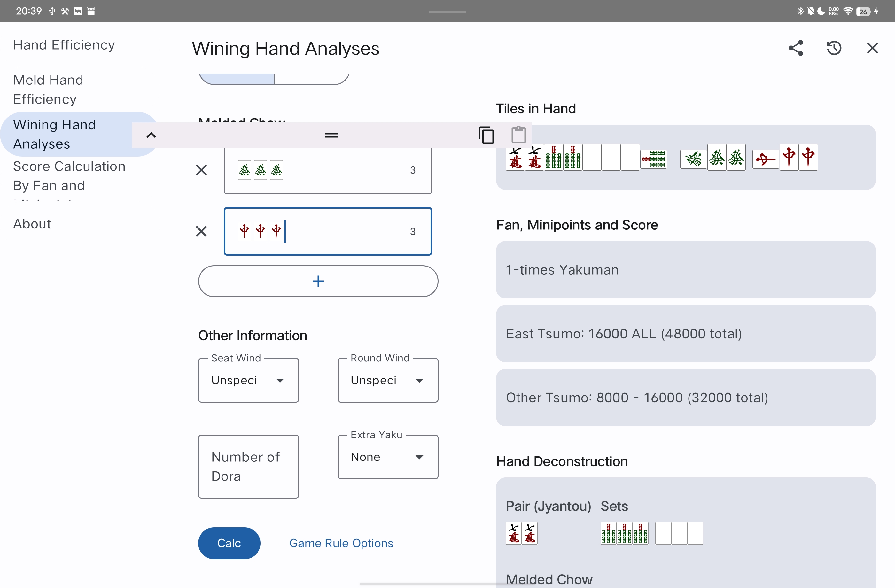Click the Number of Dora field
The image size is (895, 588).
248,466
